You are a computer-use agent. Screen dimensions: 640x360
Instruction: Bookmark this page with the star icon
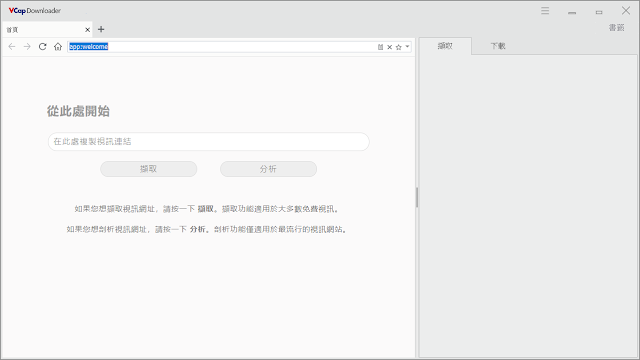399,47
